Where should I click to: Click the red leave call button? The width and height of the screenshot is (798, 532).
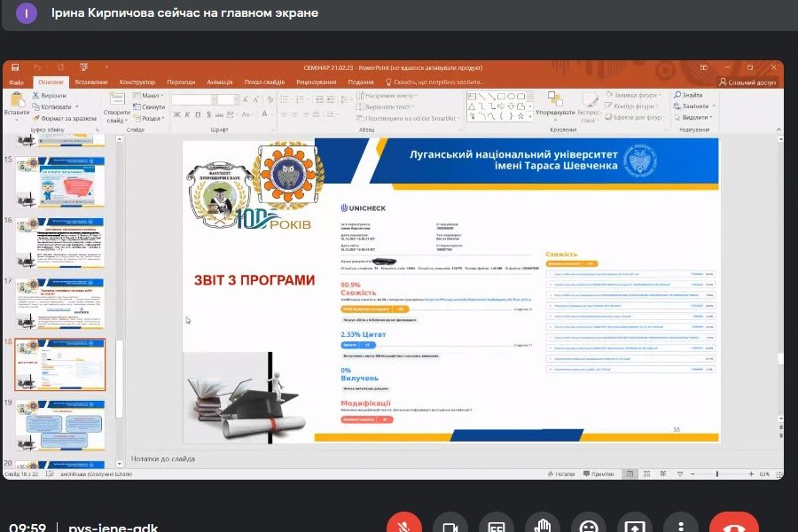pyautogui.click(x=734, y=524)
